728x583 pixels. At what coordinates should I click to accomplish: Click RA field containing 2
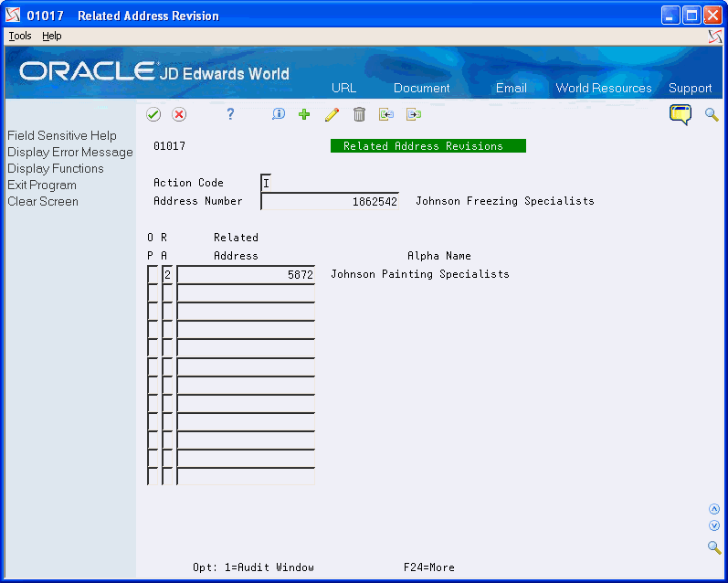(167, 274)
